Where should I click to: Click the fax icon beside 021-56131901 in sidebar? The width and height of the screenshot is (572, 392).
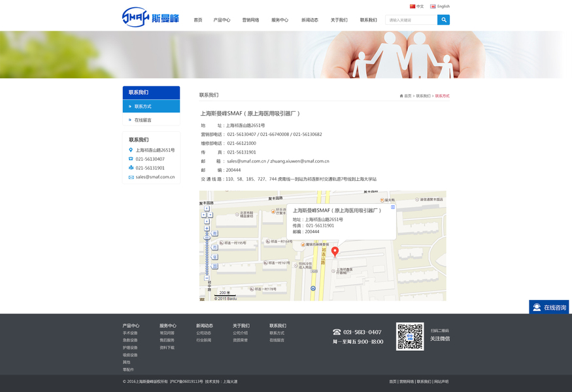(131, 168)
